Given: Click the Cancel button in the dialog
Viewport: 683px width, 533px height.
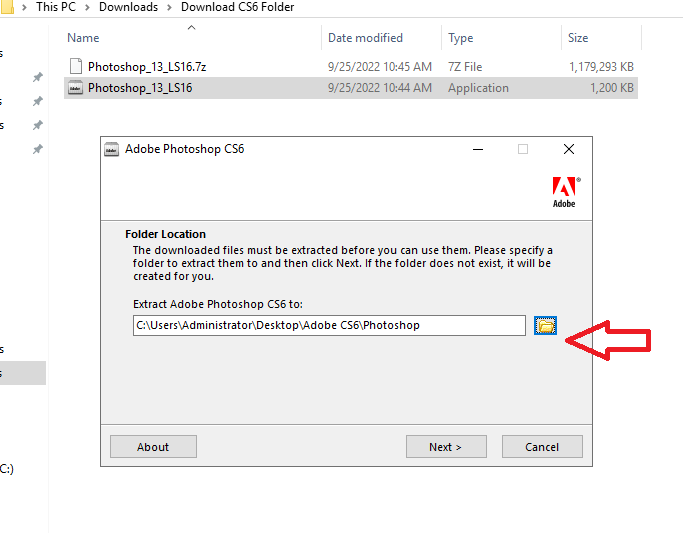Looking at the screenshot, I should coord(542,447).
